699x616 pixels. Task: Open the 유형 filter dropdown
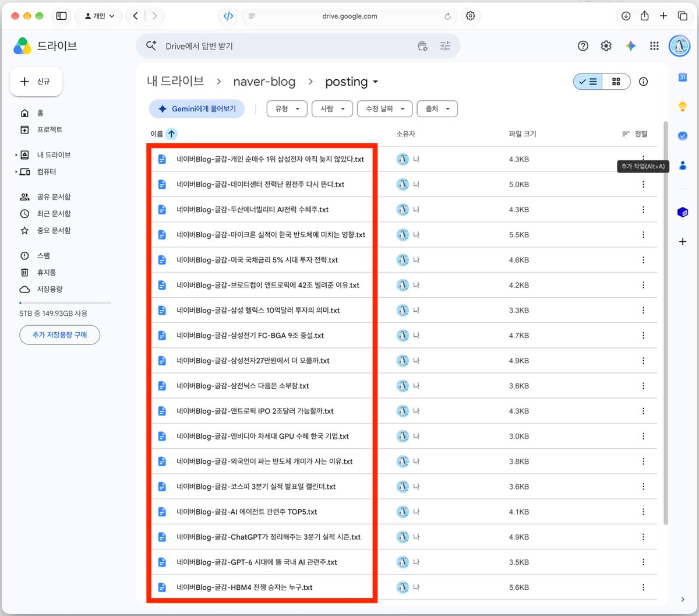tap(287, 109)
